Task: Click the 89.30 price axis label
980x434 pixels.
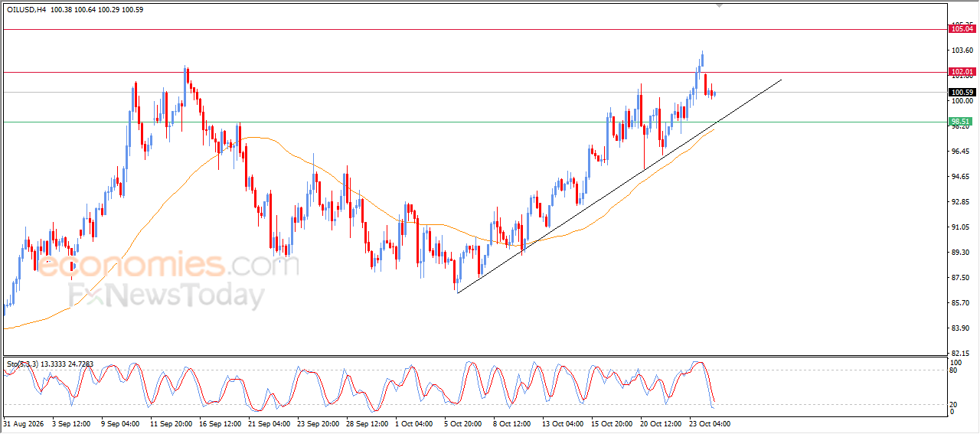Action: pos(960,253)
